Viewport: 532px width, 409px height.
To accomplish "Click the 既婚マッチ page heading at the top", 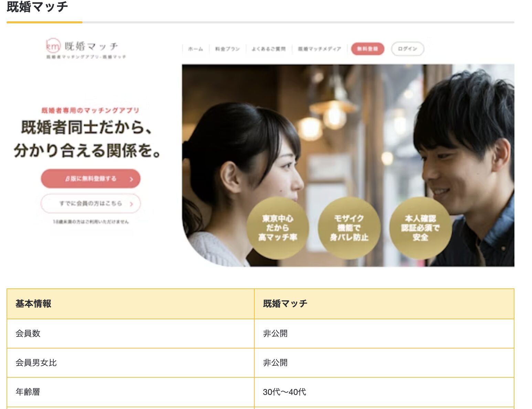I will coord(37,7).
